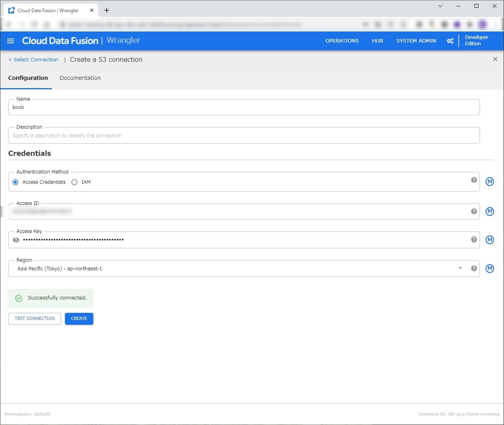Viewport: 504px width, 425px height.
Task: Select Access Credentials authentication method
Action: (15, 182)
